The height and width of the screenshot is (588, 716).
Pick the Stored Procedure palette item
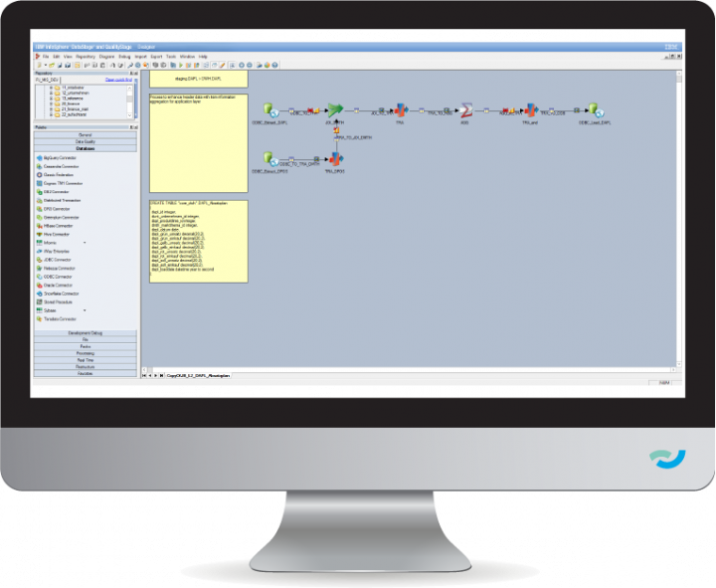point(54,302)
